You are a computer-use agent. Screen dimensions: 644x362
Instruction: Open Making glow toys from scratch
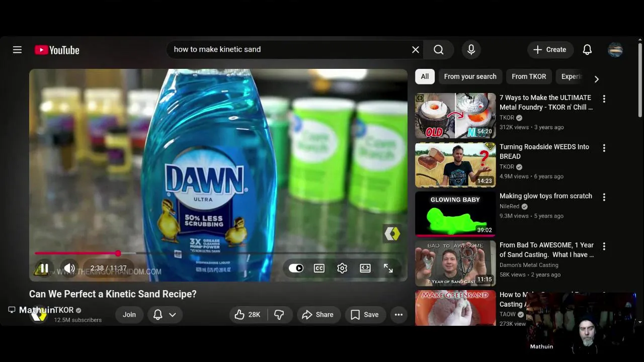(x=546, y=196)
